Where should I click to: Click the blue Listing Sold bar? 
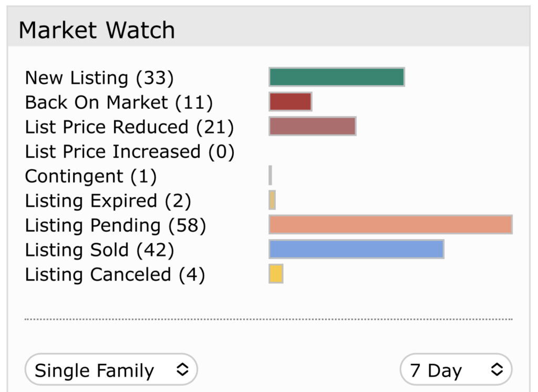[x=357, y=249]
